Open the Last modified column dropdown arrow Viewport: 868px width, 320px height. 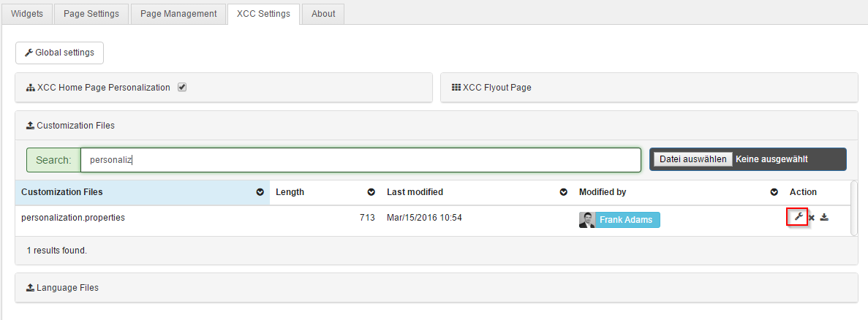pyautogui.click(x=563, y=192)
